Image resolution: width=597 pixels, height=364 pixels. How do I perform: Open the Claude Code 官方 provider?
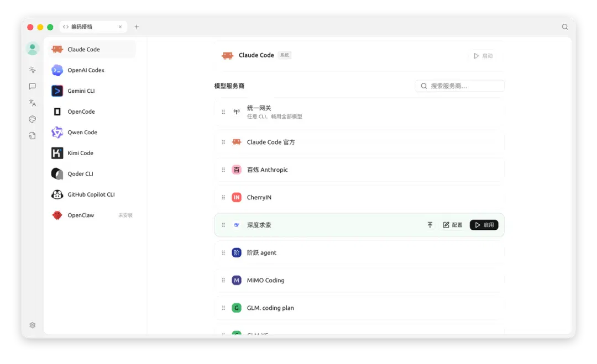(359, 143)
